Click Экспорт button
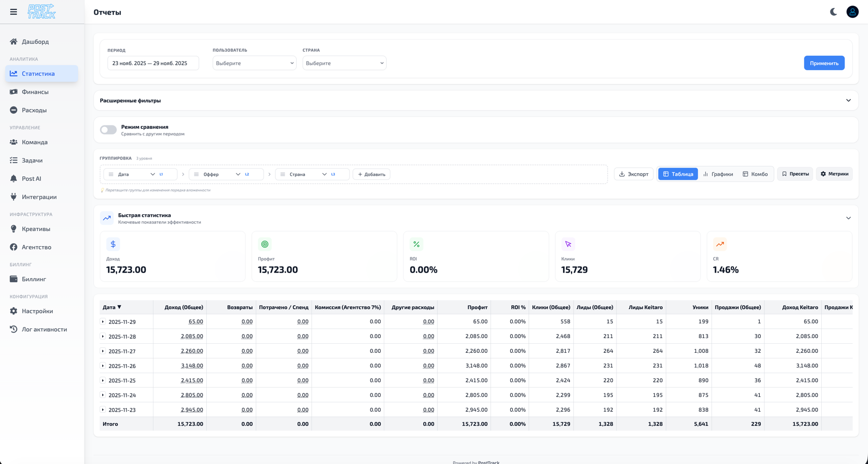 [x=634, y=174]
